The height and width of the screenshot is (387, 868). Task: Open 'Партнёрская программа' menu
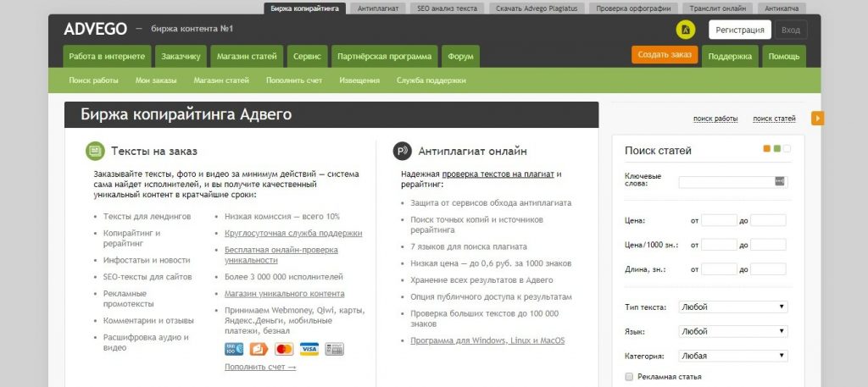tap(384, 57)
